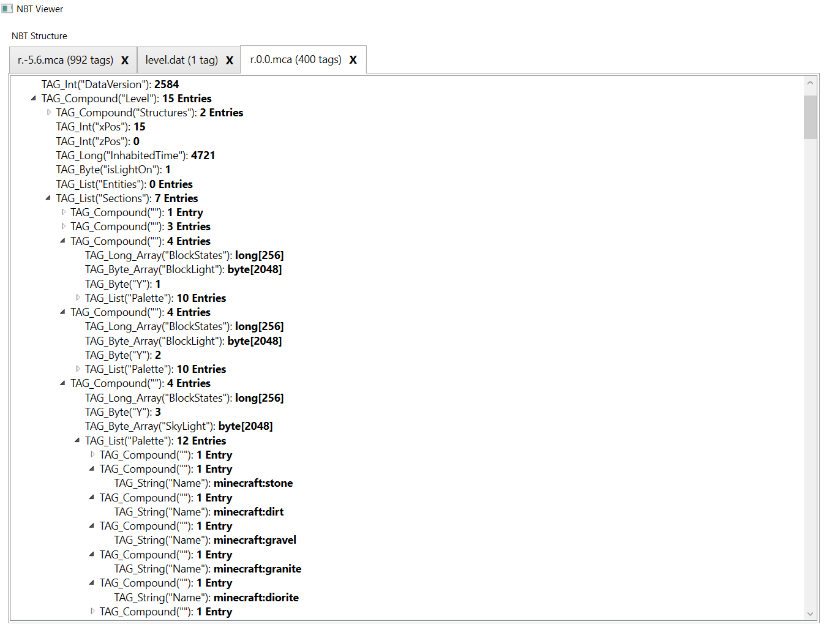840x627 pixels.
Task: Expand the Palette list under Y: 1
Action: (x=78, y=298)
